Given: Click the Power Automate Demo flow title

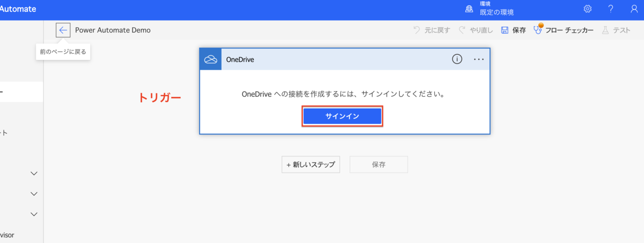Looking at the screenshot, I should coord(113,30).
